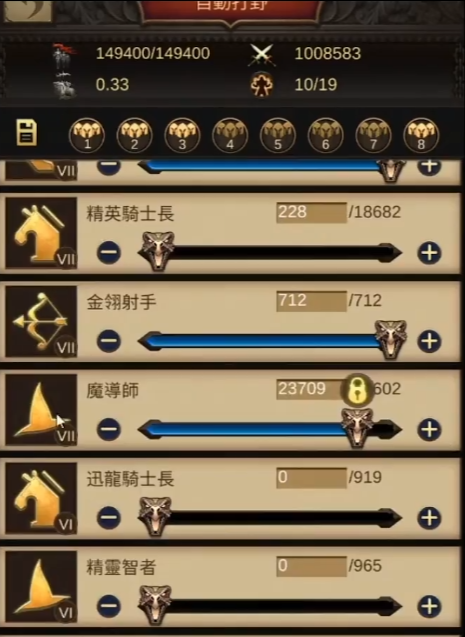Click the 魔導師 slider wolf-head handle
The width and height of the screenshot is (465, 637).
click(357, 427)
